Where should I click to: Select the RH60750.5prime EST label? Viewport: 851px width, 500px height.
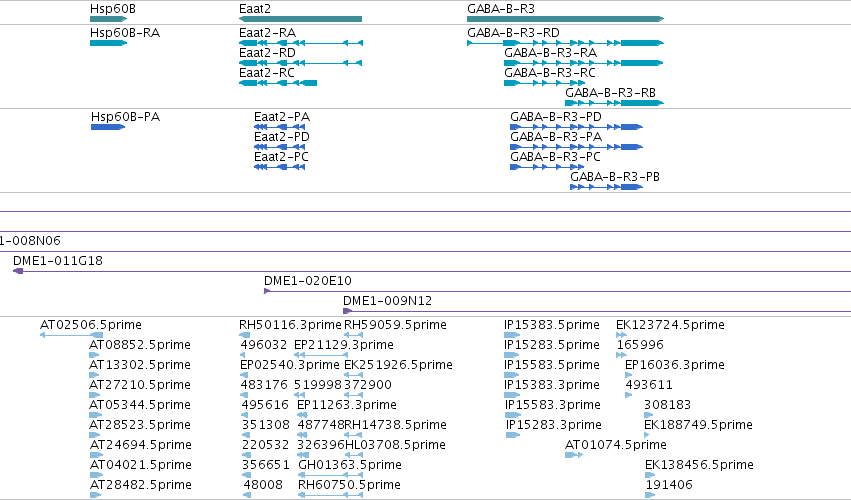point(350,485)
